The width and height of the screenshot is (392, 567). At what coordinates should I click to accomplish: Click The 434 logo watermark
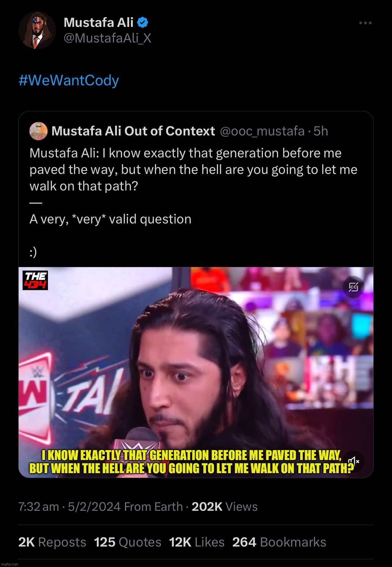[35, 280]
